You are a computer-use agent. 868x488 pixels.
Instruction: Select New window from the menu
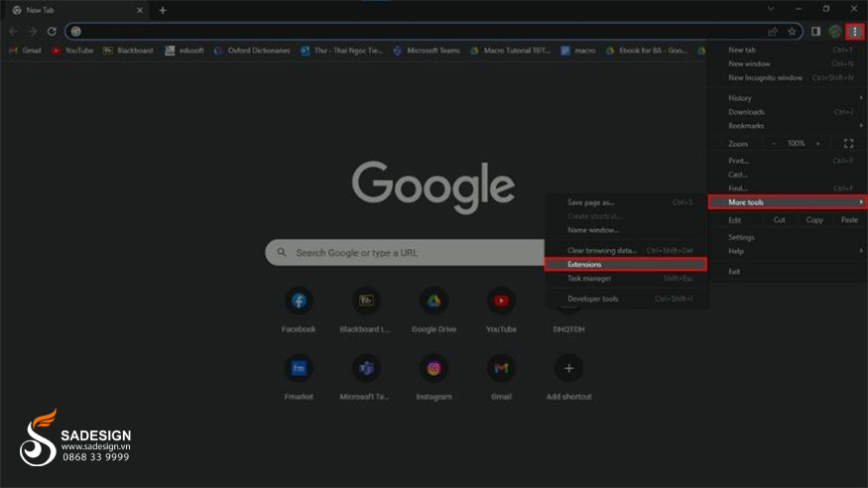pos(788,63)
